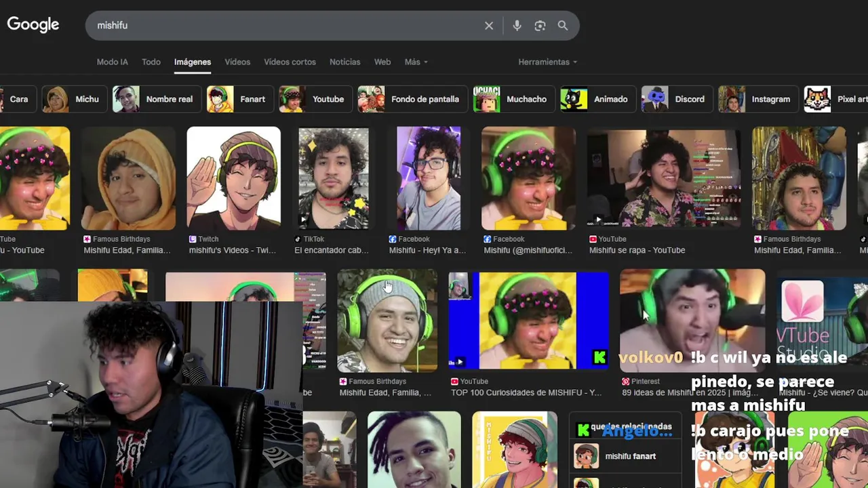Click the magnifying glass search icon
Image resolution: width=868 pixels, height=488 pixels.
pyautogui.click(x=563, y=26)
